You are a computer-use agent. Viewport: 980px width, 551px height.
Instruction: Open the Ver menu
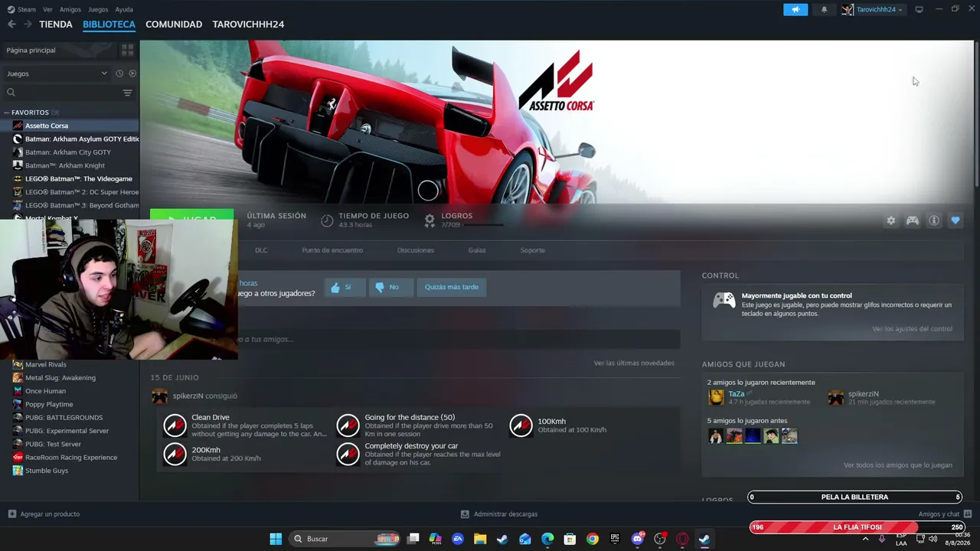click(x=47, y=9)
